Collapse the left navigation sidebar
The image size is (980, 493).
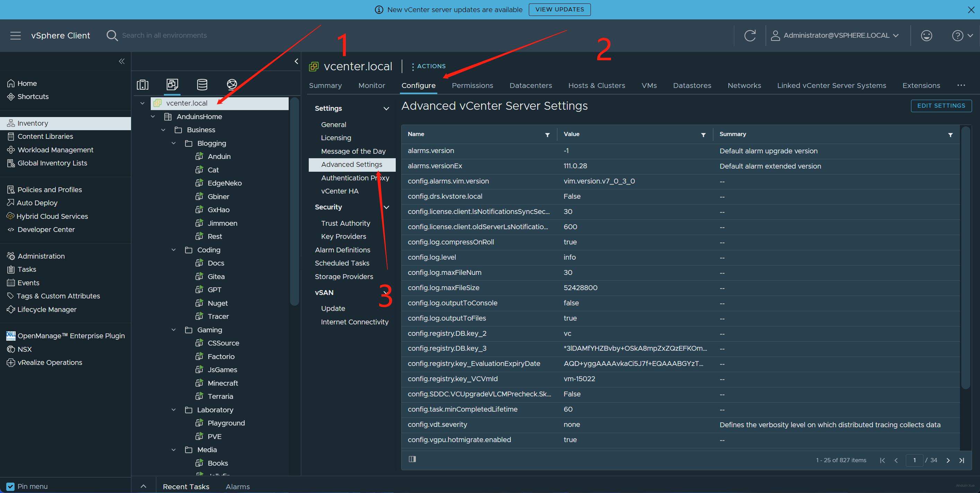[x=121, y=62]
